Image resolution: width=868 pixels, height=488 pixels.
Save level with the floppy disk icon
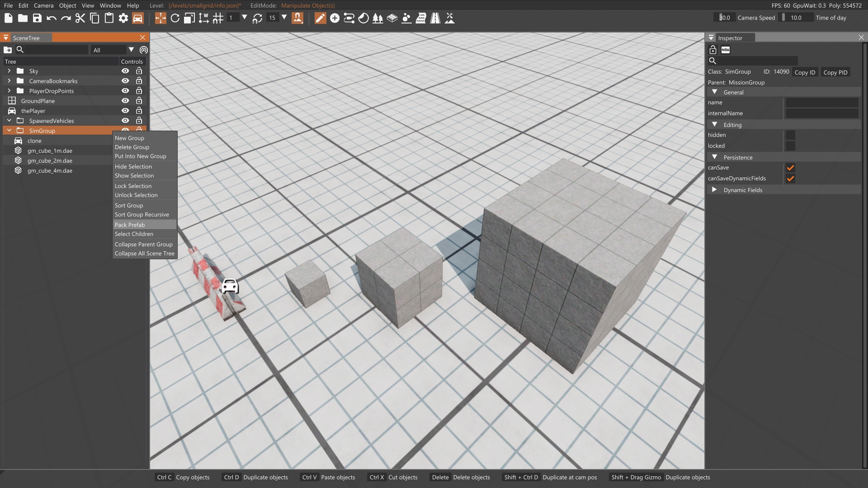[37, 18]
